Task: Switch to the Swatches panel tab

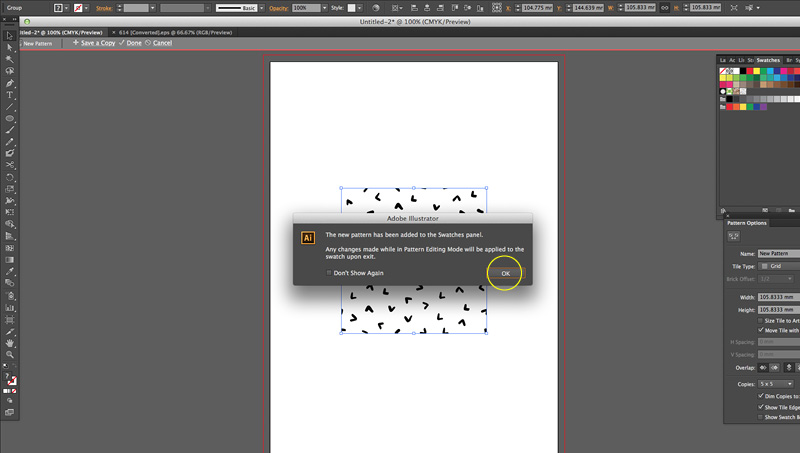Action: pos(768,60)
